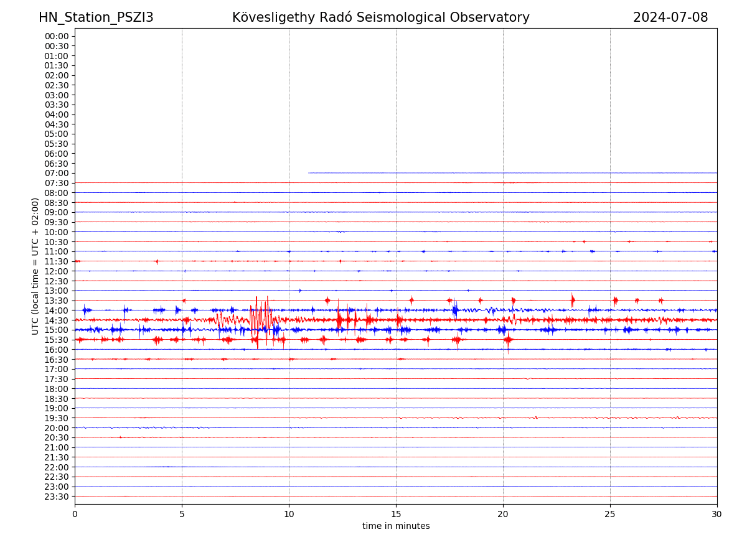Viewport: 747px width, 560px height.
Task: Select the 07:00 row time label
Action: point(56,173)
